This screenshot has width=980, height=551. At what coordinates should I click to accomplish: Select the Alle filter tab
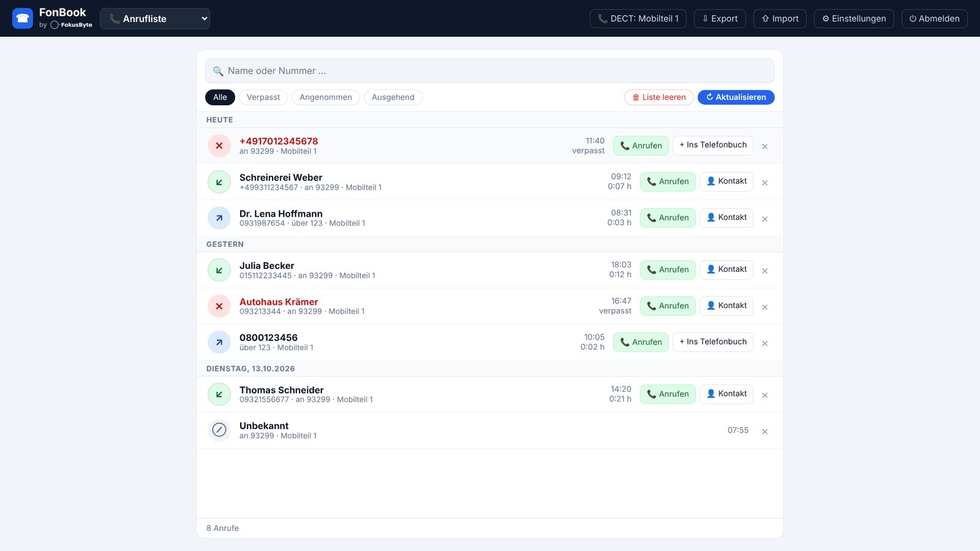coord(220,97)
